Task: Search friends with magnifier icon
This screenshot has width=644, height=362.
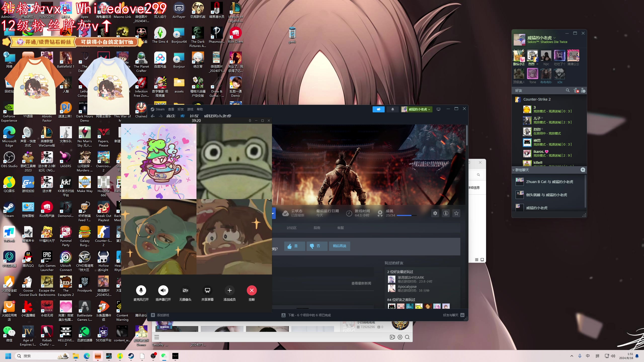Action: pos(568,90)
